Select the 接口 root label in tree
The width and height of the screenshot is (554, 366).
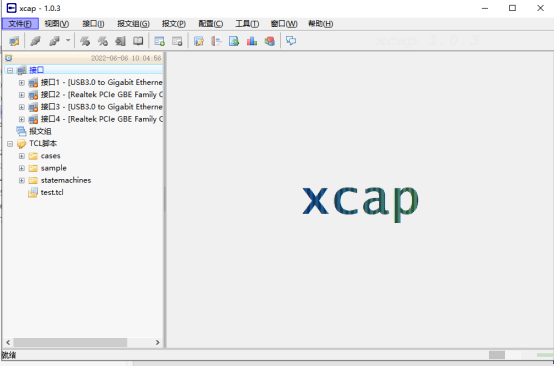(x=36, y=70)
